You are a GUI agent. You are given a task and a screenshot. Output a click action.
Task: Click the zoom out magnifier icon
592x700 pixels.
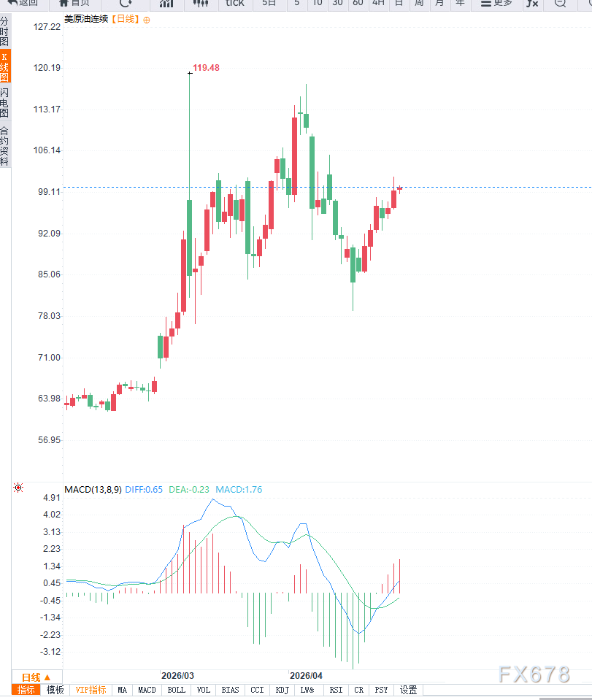pos(560,4)
